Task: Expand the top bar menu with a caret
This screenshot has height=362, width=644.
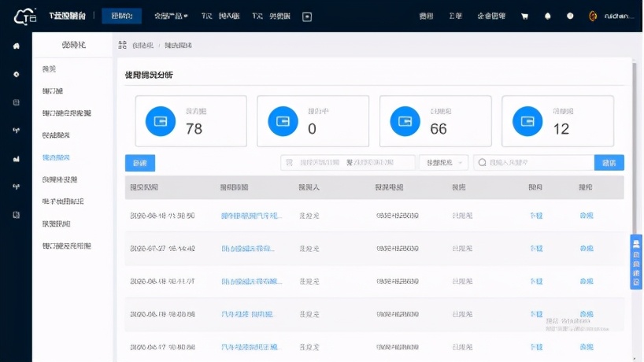Action: [x=171, y=16]
